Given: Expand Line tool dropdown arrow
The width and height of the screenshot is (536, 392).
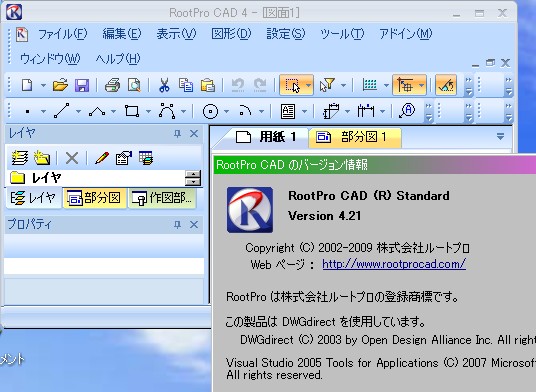Looking at the screenshot, I should tap(78, 111).
